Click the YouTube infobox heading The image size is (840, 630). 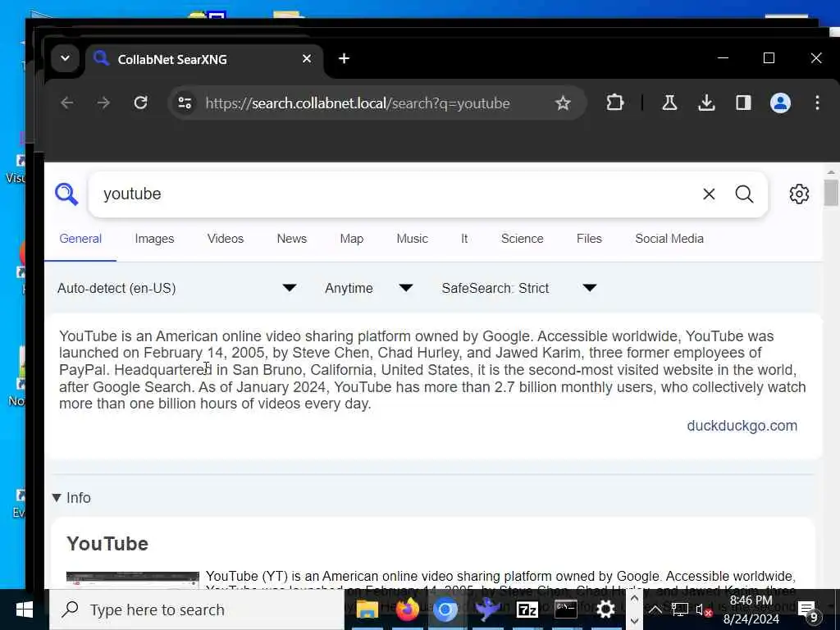(x=107, y=544)
